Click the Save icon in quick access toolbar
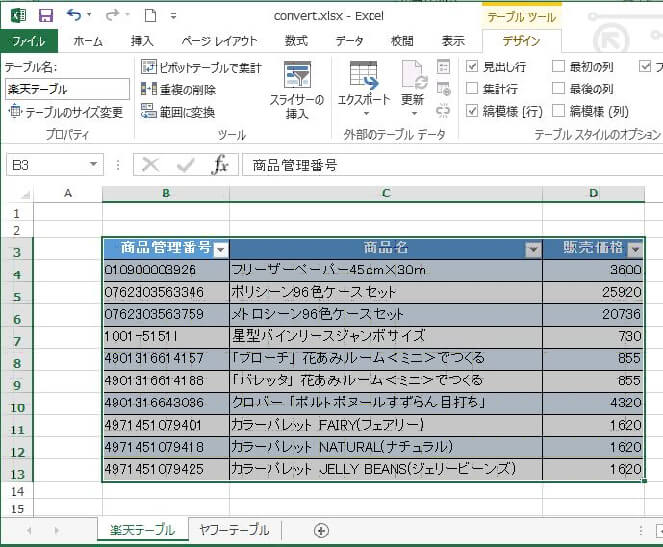The height and width of the screenshot is (547, 663). (x=45, y=15)
